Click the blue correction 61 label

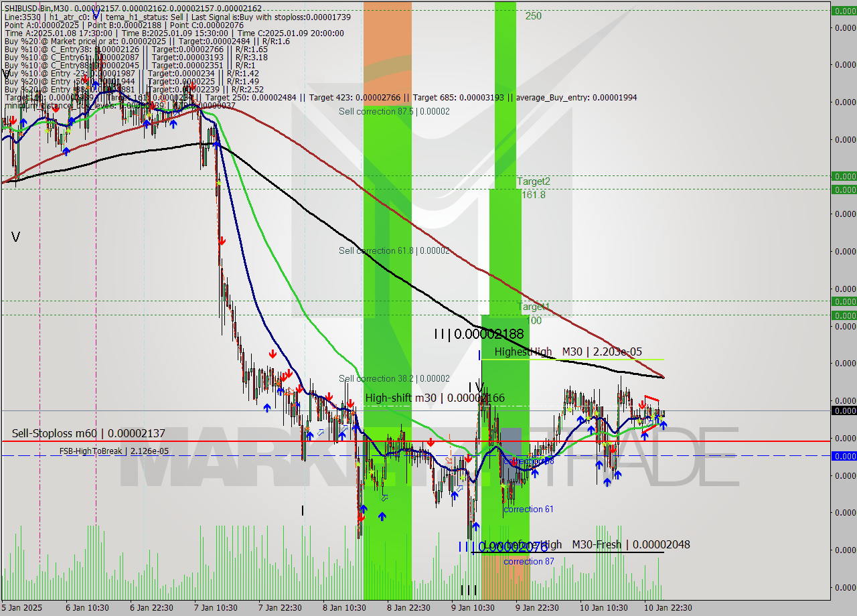click(528, 509)
